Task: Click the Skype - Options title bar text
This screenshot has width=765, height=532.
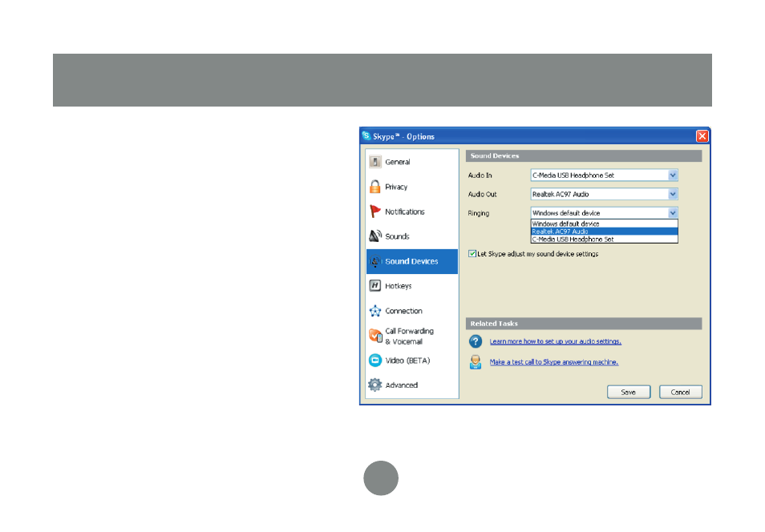Action: click(403, 136)
